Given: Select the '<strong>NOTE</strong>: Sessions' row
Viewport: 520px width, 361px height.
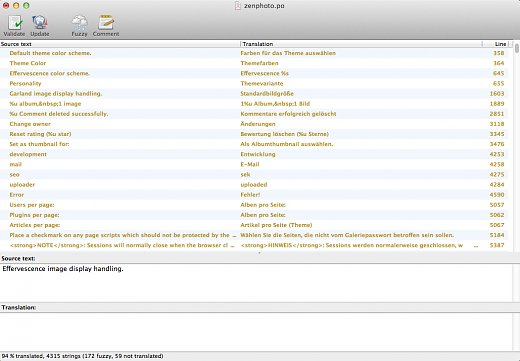Looking at the screenshot, I should pos(254,245).
